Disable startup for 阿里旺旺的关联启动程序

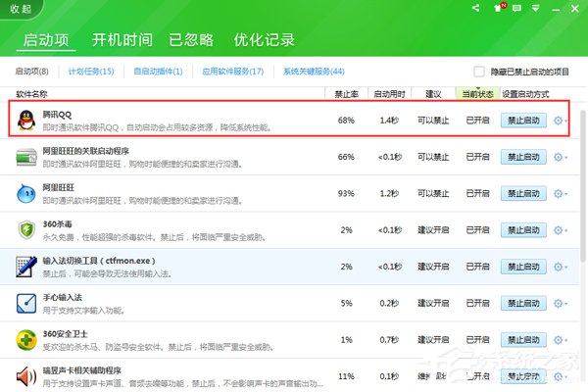point(523,157)
